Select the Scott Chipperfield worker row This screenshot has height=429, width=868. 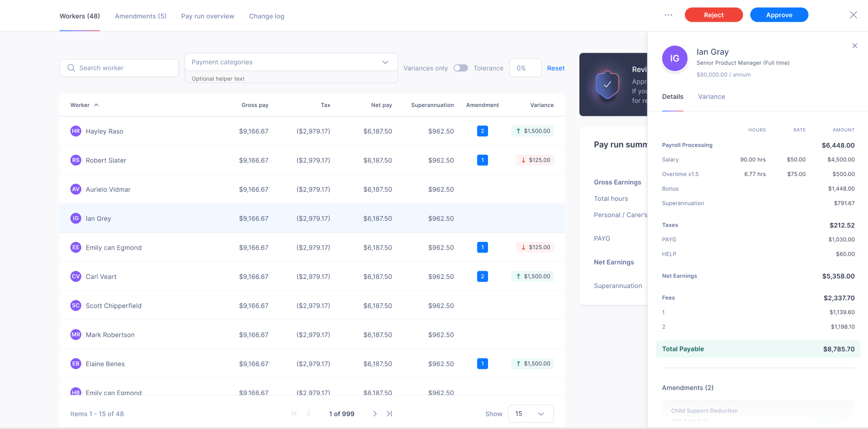[312, 305]
